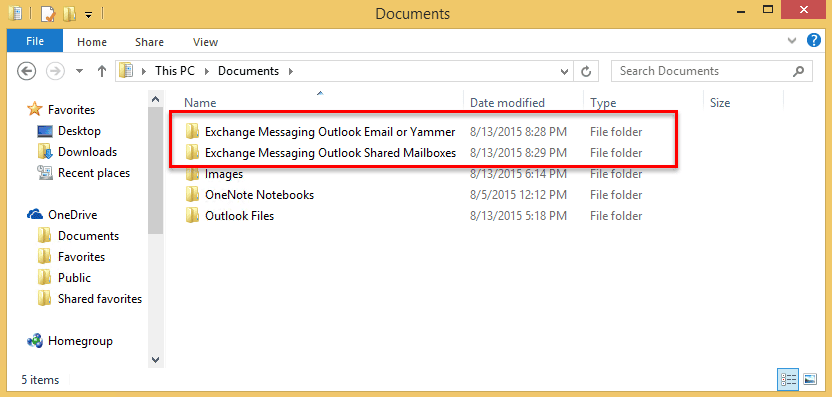Switch to the Home ribbon tab
Viewport: 832px width, 397px height.
(x=92, y=42)
